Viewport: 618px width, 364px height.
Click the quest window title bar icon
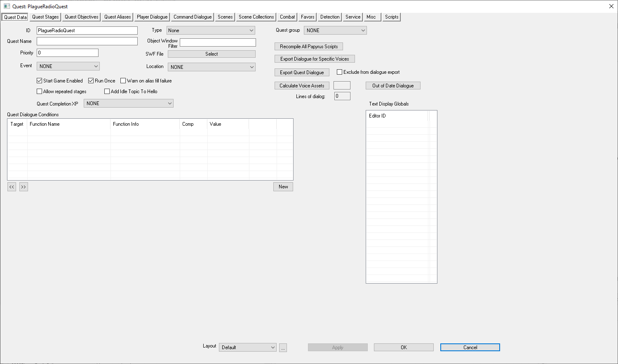tap(7, 6)
